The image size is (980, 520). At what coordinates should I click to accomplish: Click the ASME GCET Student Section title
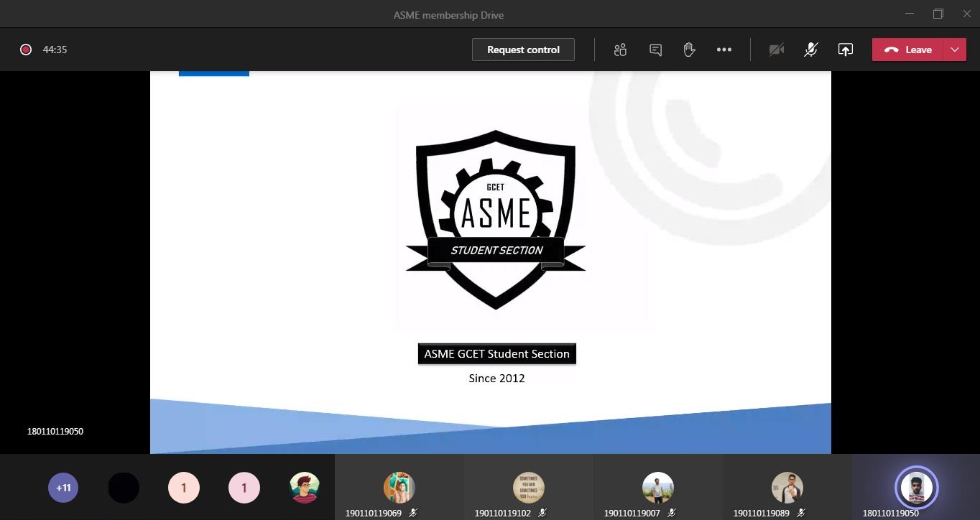[x=497, y=354]
